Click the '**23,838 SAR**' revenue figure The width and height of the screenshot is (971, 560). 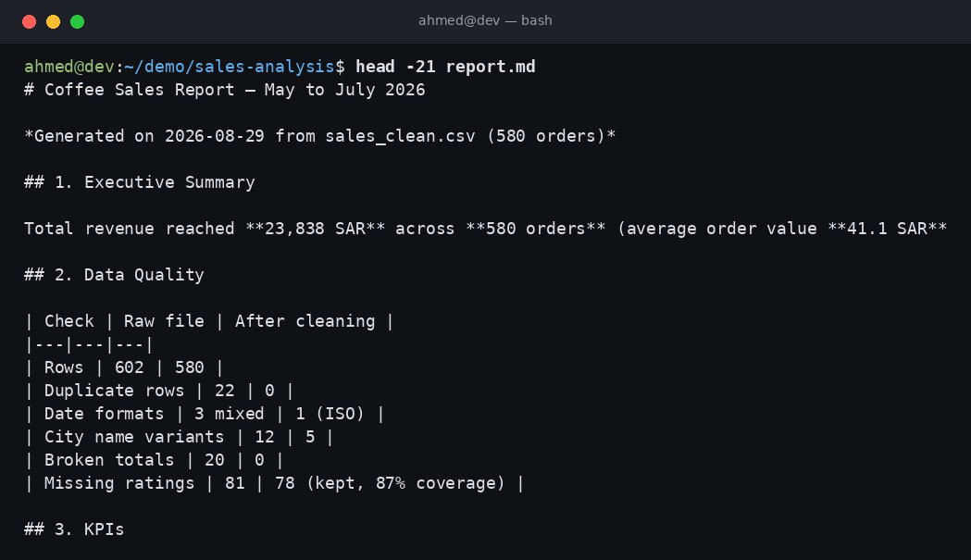tap(316, 229)
